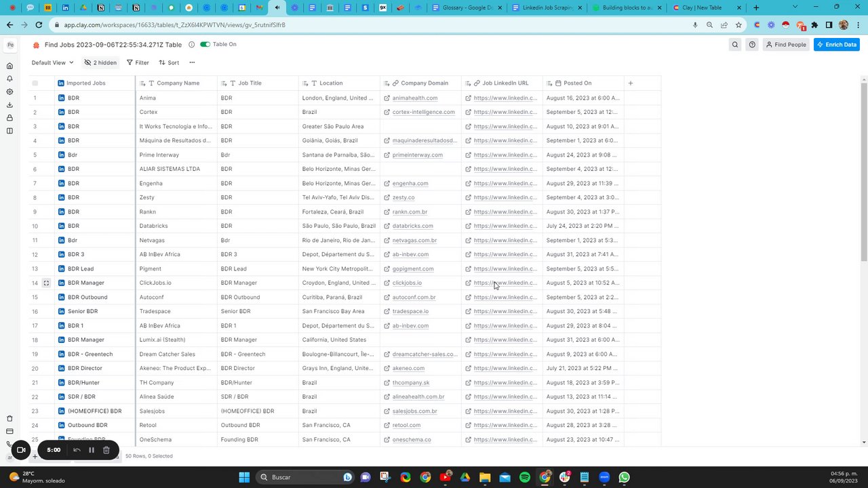Click the table vertical scrollbar
Image resolution: width=868 pixels, height=488 pixels.
pyautogui.click(x=863, y=172)
